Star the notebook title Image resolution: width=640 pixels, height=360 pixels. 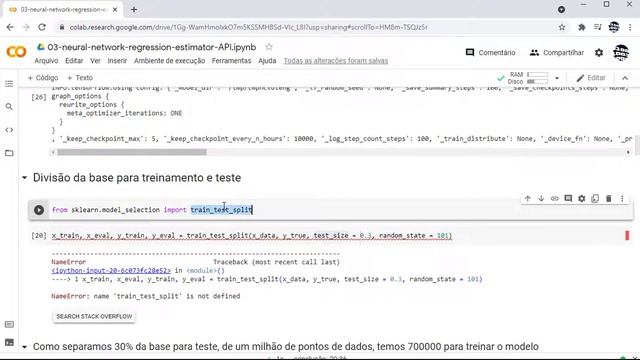pyautogui.click(x=269, y=47)
